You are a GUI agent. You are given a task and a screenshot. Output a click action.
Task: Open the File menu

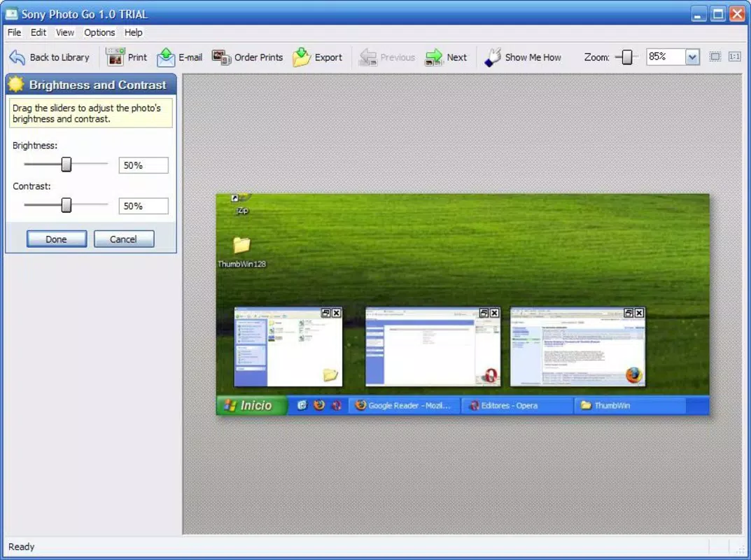coord(15,33)
